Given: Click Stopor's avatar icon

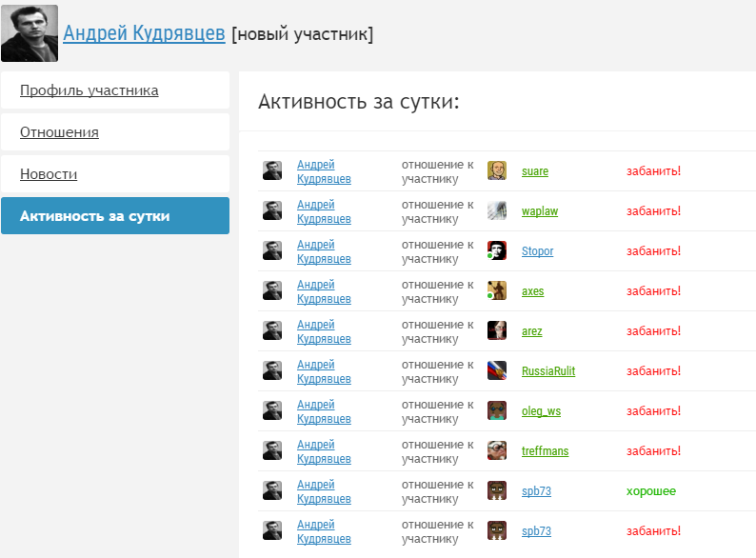Looking at the screenshot, I should click(x=496, y=251).
